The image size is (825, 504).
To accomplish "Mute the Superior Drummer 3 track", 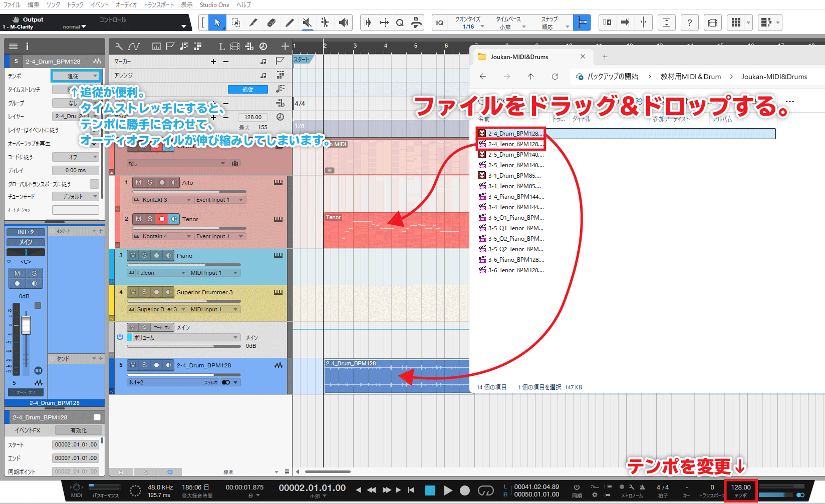I will coord(133,292).
